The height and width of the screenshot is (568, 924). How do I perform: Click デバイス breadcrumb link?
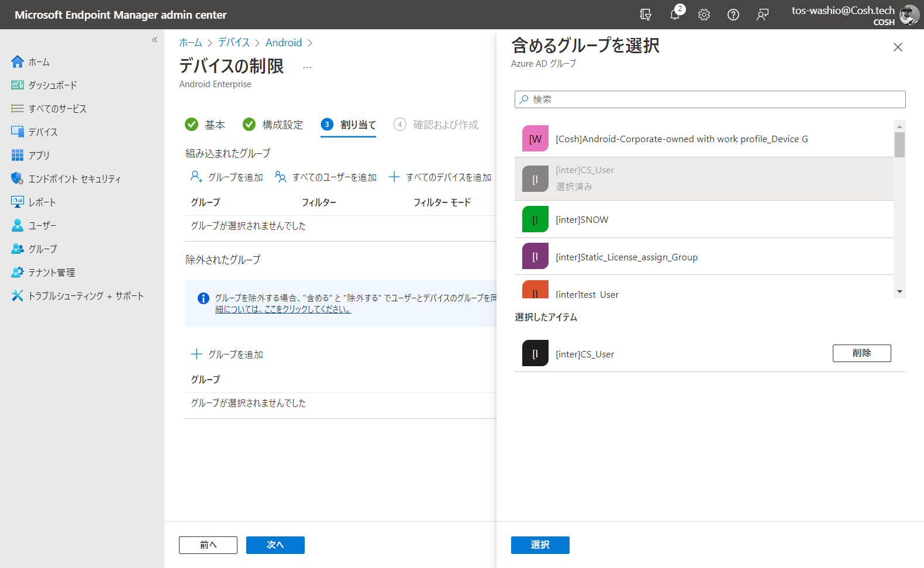pyautogui.click(x=234, y=43)
